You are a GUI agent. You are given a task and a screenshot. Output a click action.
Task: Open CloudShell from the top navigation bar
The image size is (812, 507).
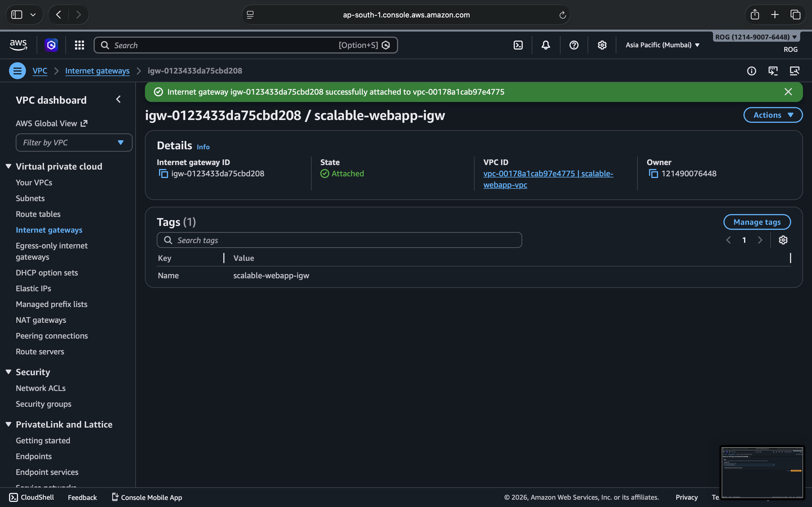(x=518, y=45)
